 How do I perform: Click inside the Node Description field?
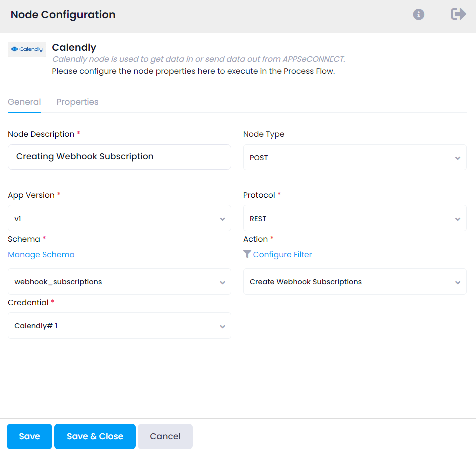pos(119,157)
